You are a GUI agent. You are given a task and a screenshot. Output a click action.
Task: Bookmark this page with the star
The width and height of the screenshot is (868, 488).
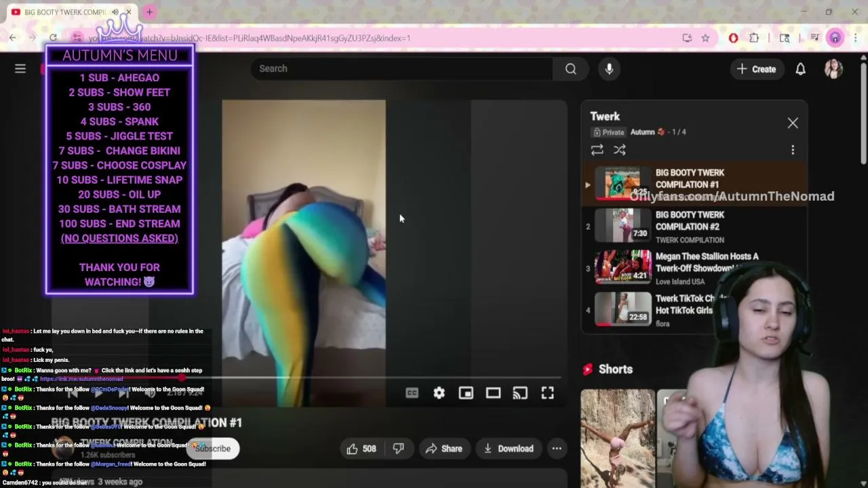pos(705,38)
